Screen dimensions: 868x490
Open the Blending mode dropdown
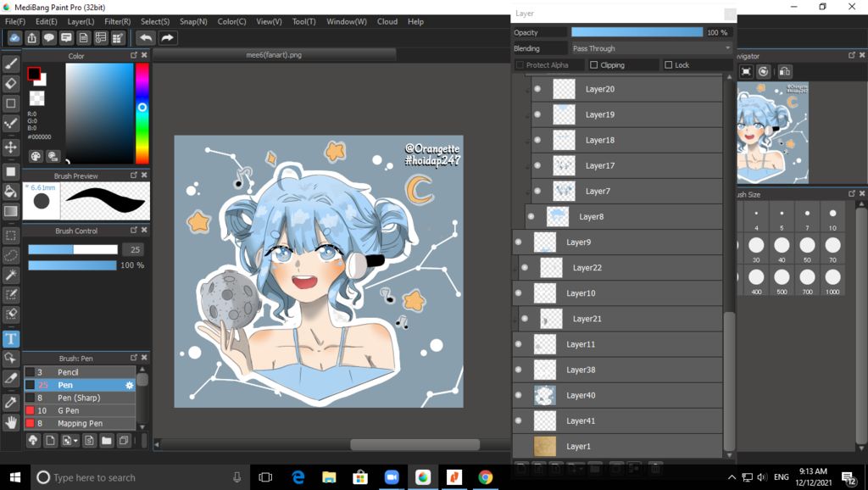[x=651, y=48]
